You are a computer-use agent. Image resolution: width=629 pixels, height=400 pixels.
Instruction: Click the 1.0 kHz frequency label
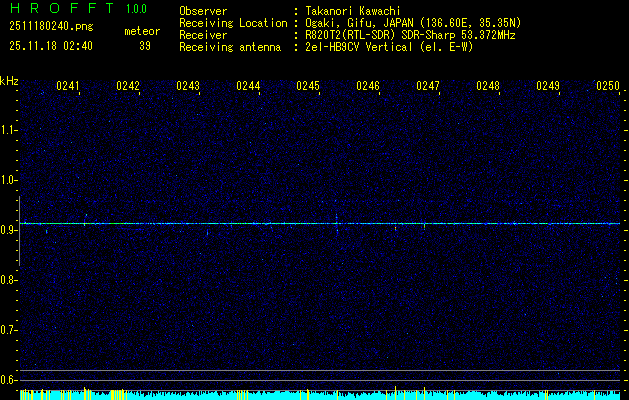coord(8,180)
